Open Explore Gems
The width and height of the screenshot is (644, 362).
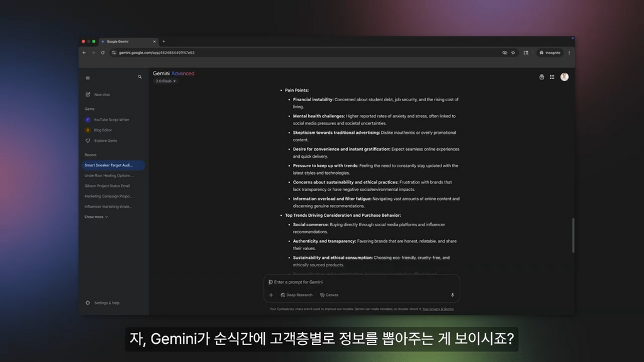pos(106,141)
